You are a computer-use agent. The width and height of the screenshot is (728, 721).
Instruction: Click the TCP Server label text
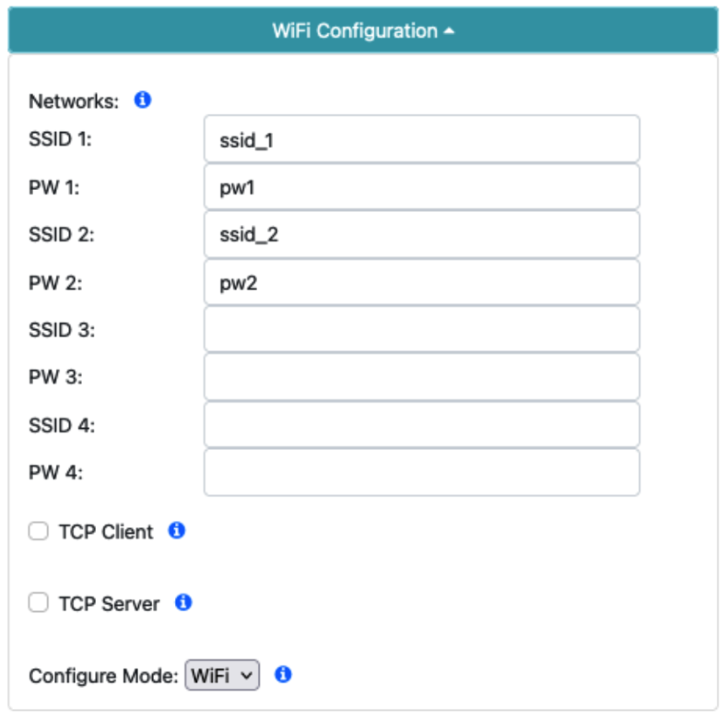point(109,604)
